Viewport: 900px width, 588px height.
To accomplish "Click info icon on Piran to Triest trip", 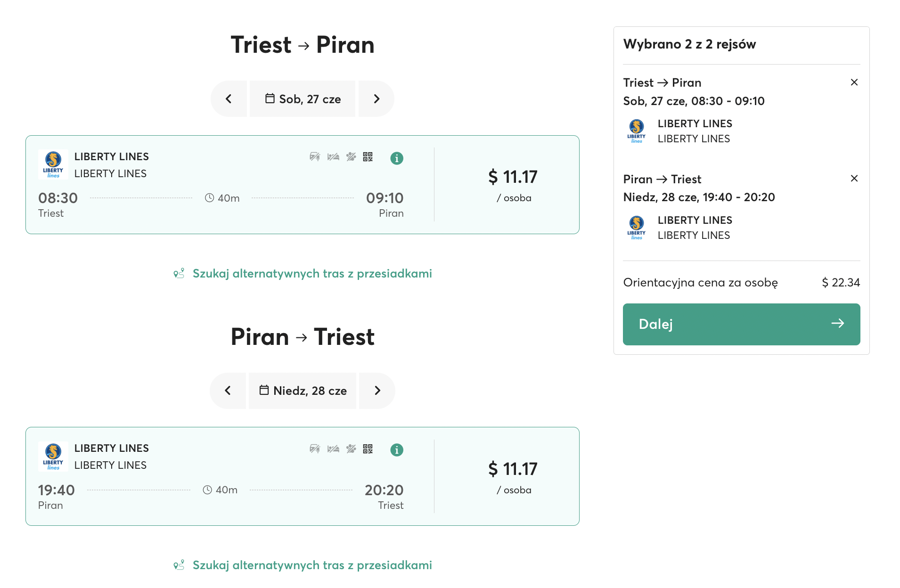I will coord(397,450).
